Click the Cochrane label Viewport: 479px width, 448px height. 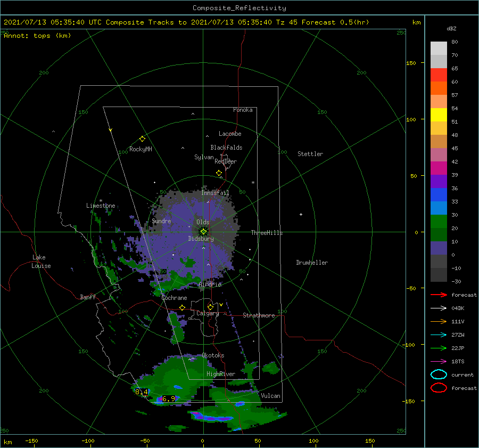click(x=174, y=298)
